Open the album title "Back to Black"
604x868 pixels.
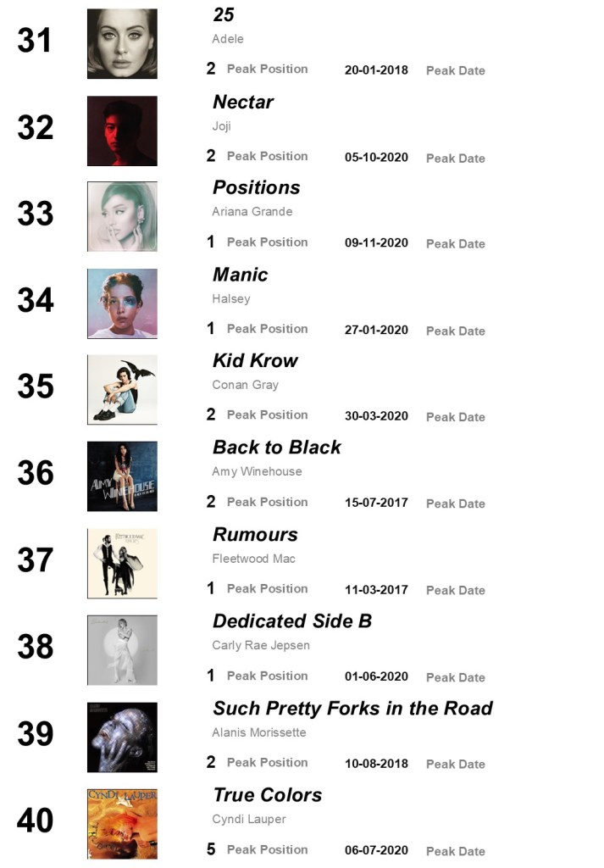click(276, 448)
